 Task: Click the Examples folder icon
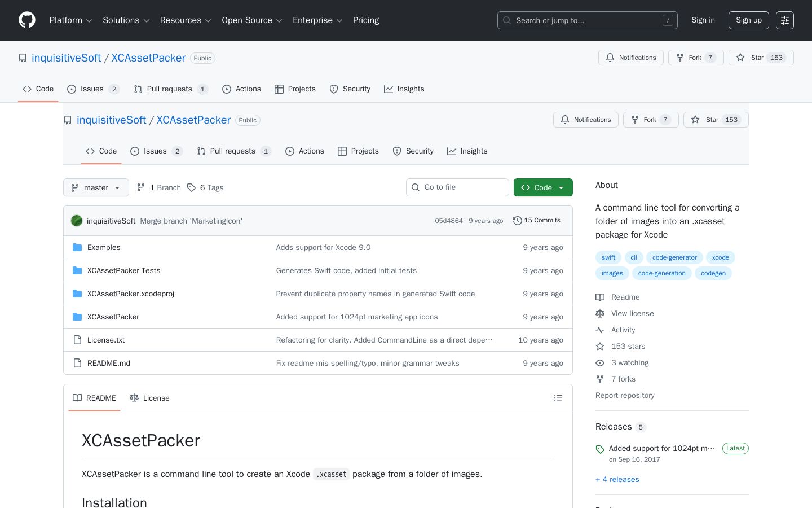click(77, 247)
